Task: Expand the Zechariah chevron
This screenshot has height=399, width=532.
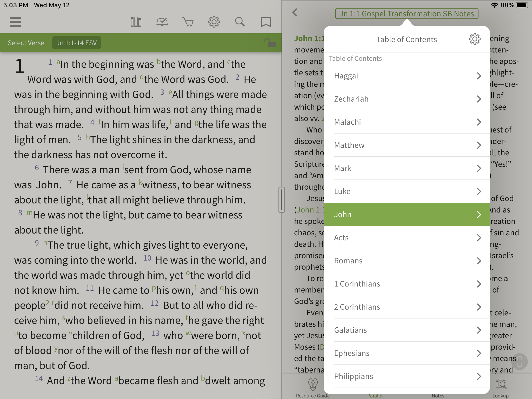Action: point(479,99)
